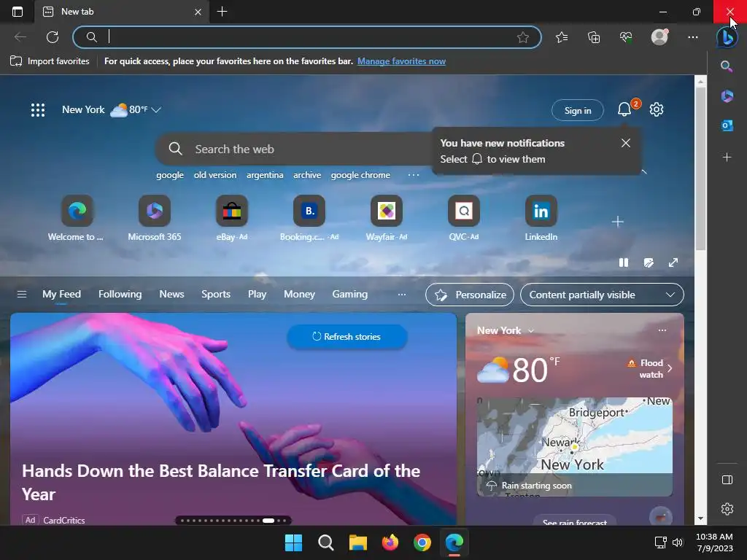This screenshot has height=560, width=747.
Task: Click the address bar input field
Action: pyautogui.click(x=307, y=37)
